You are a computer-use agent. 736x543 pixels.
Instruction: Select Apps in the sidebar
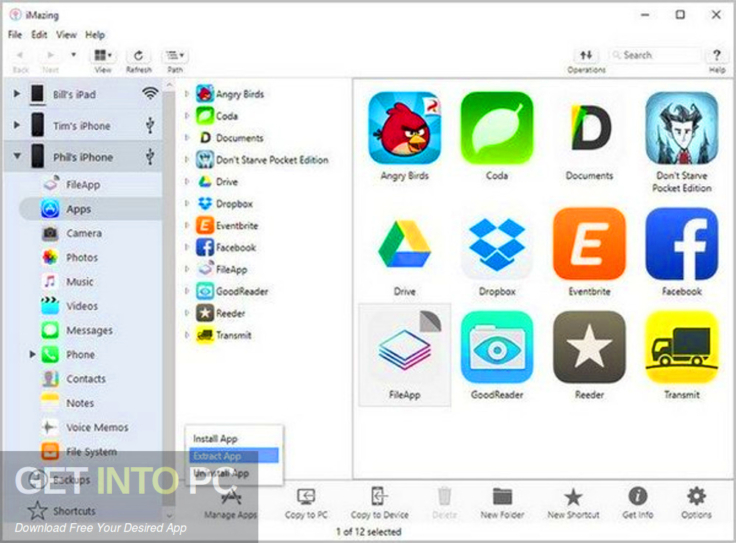coord(91,209)
